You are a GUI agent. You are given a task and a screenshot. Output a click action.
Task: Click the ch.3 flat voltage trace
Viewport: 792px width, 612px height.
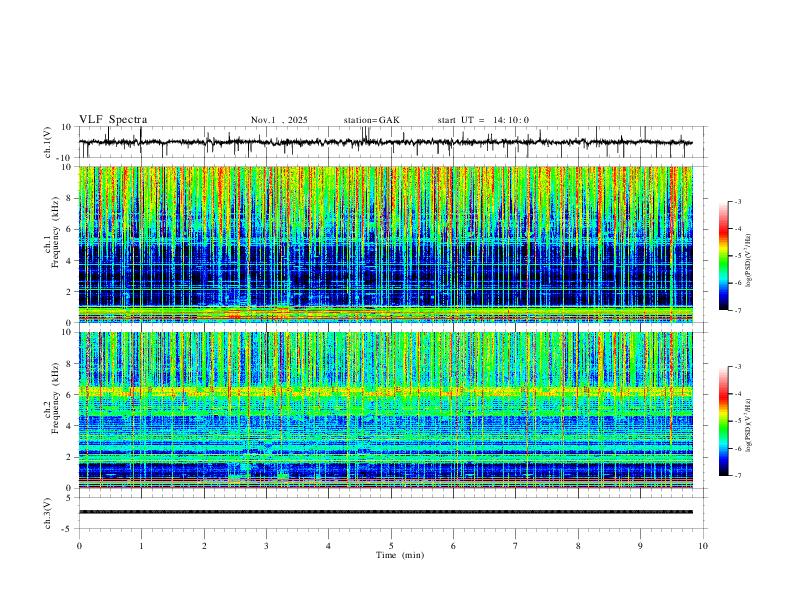(386, 512)
